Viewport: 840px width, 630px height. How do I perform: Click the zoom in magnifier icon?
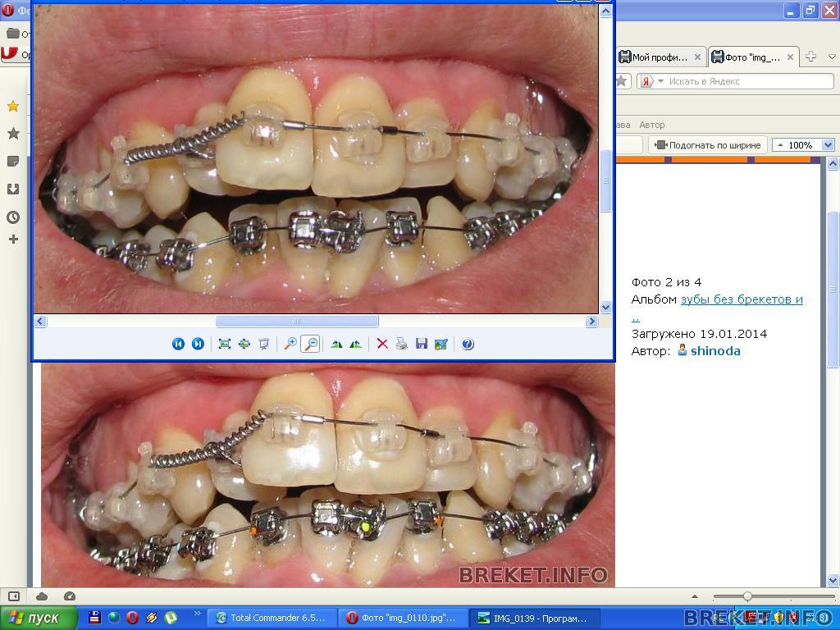[290, 344]
